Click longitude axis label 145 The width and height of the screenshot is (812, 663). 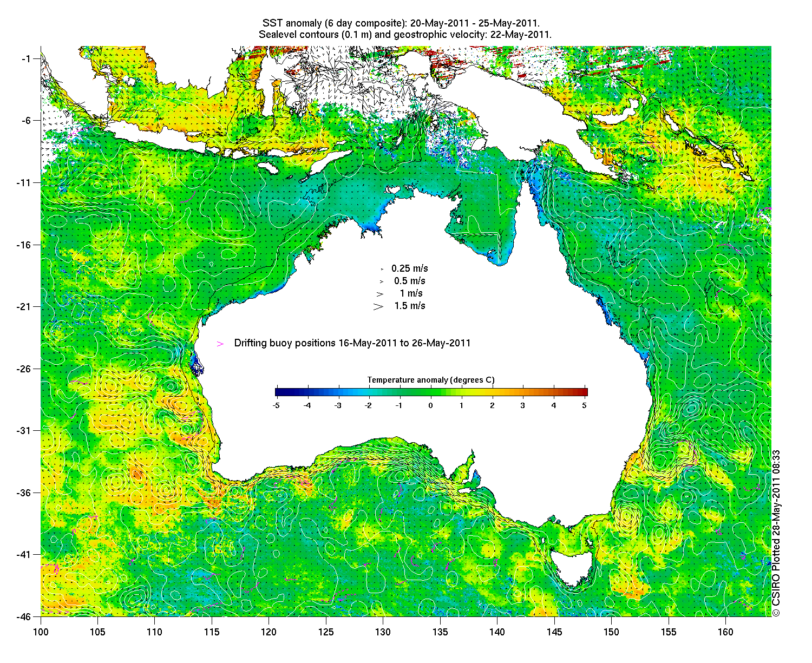coord(554,632)
